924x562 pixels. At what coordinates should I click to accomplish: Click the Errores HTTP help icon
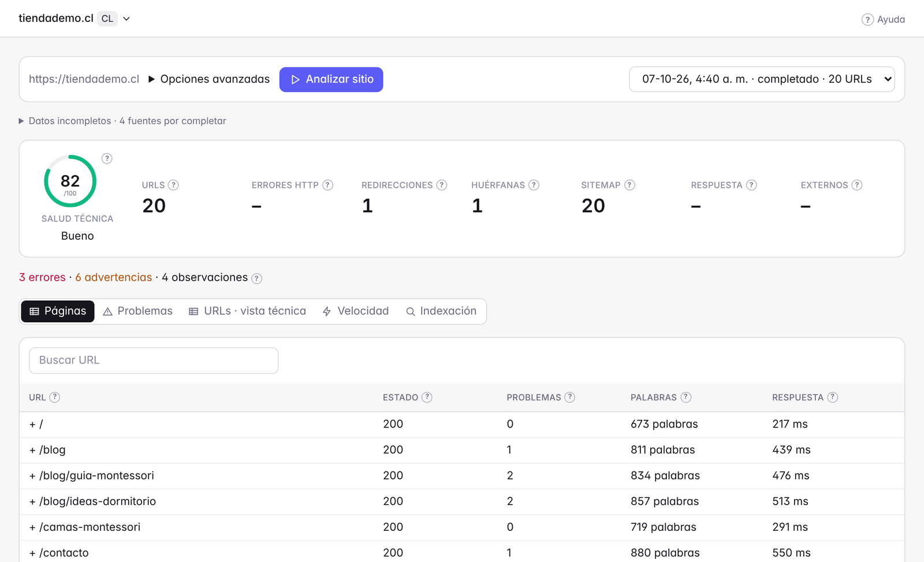pyautogui.click(x=327, y=185)
